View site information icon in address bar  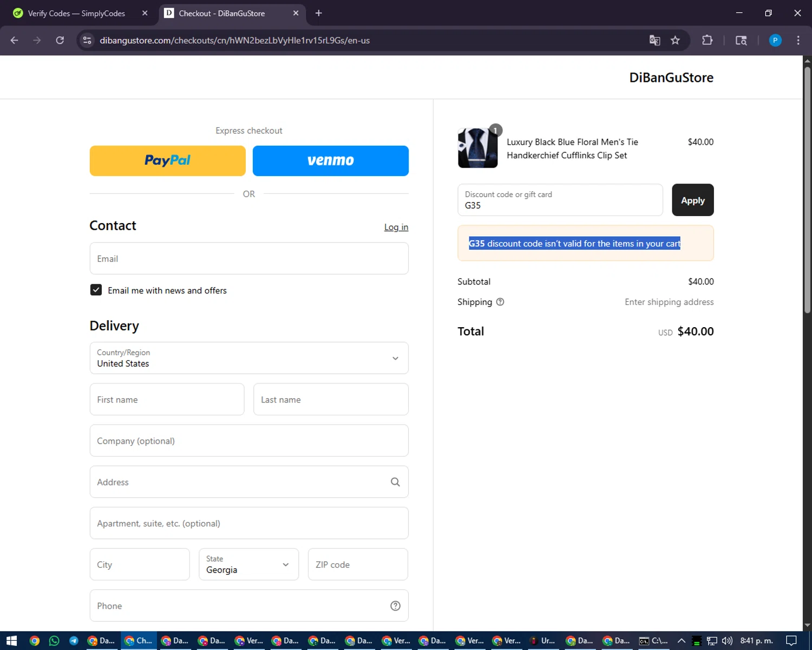pos(87,40)
